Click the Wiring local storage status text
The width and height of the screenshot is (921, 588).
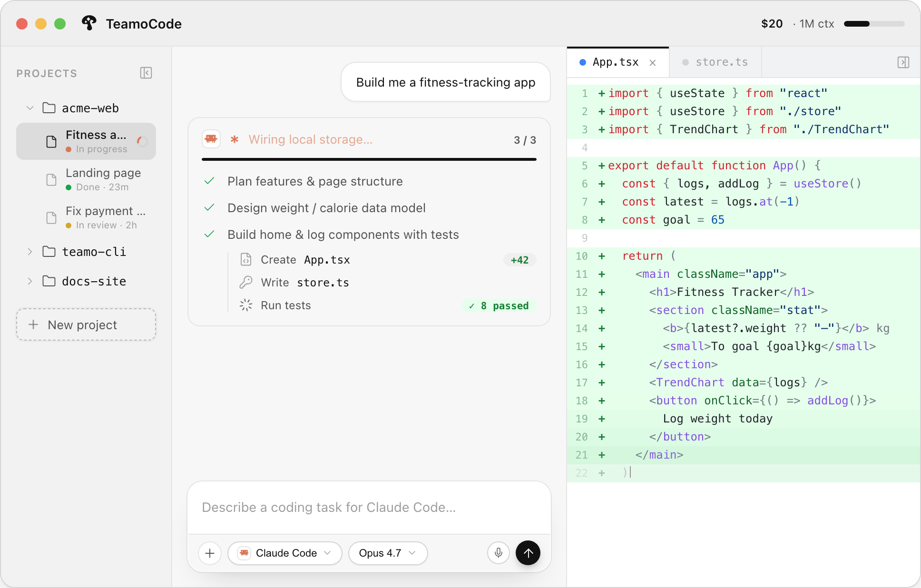311,139
